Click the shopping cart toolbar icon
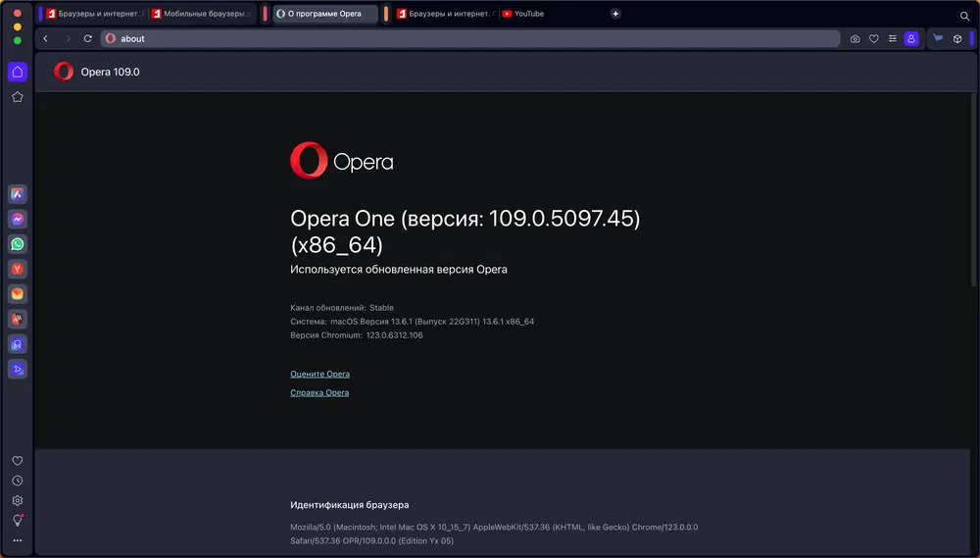 [x=938, y=38]
